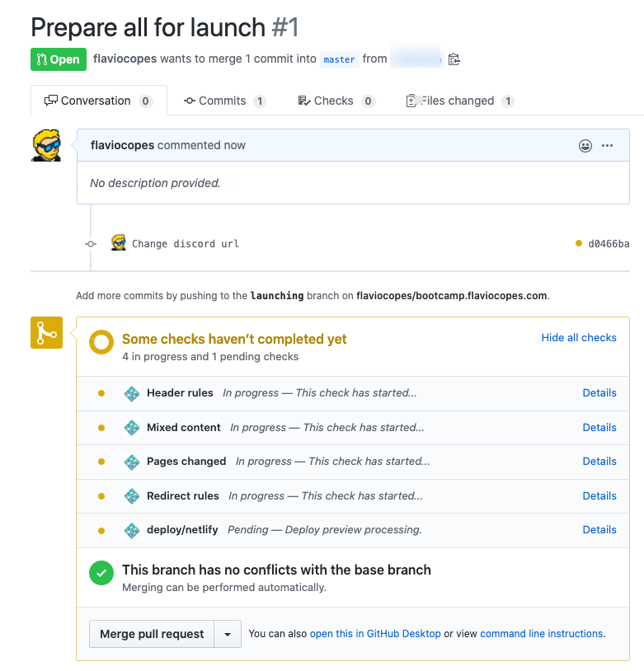This screenshot has height=671, width=644.
Task: Click the Netlify icon beside deploy/netlify
Action: pyautogui.click(x=131, y=530)
